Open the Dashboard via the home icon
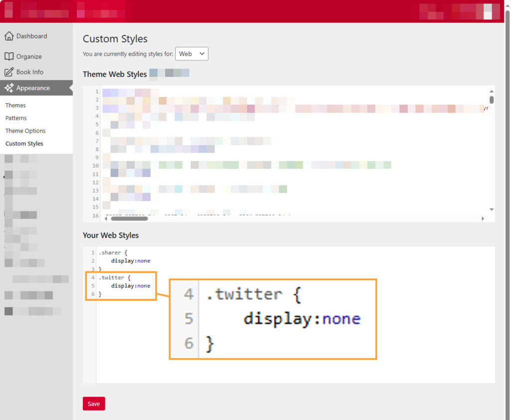The image size is (511, 420). (x=9, y=36)
